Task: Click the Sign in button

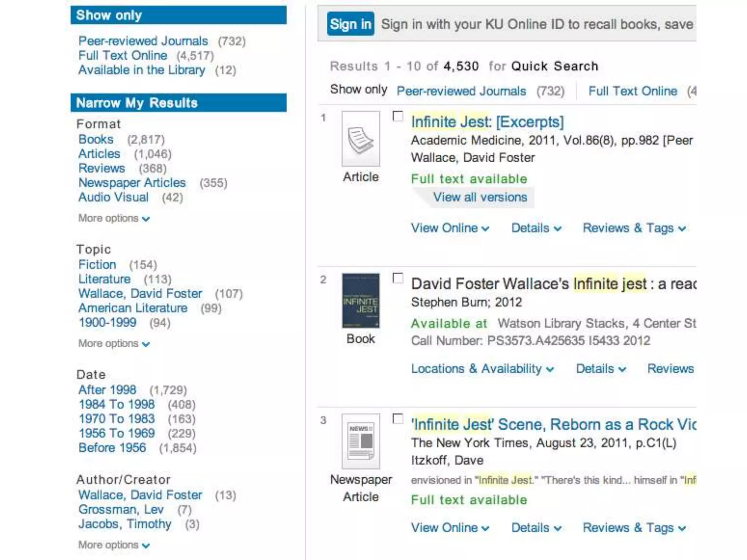Action: 350,24
